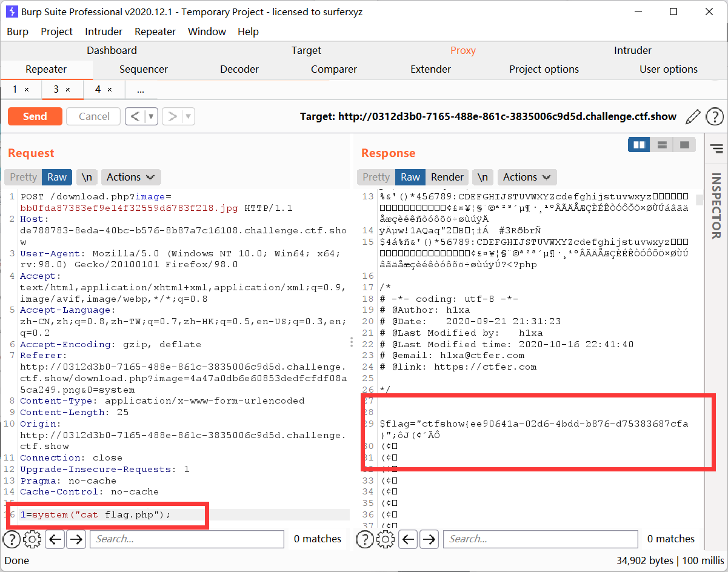Select request Raw view

point(57,177)
